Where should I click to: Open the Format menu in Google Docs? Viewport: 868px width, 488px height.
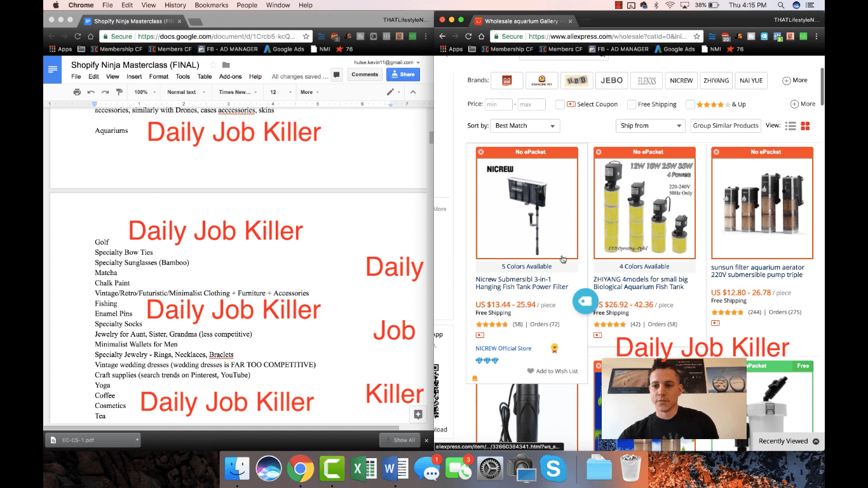pos(159,76)
